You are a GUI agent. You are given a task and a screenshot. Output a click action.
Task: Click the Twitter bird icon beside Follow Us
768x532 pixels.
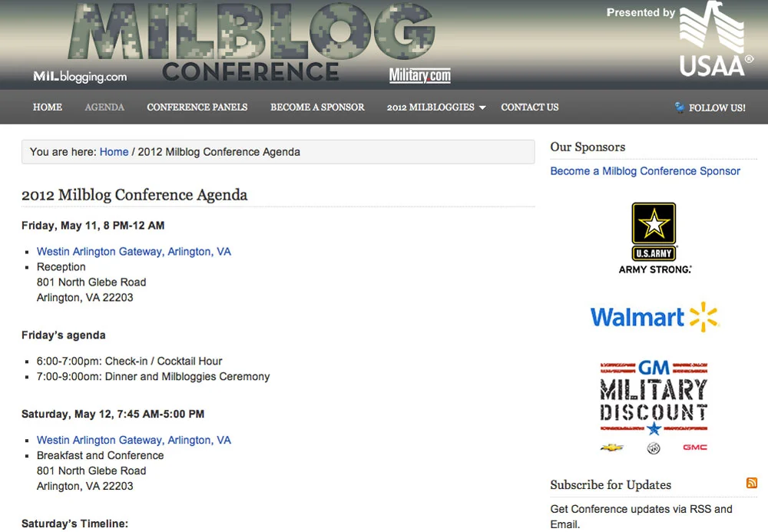[x=680, y=107]
